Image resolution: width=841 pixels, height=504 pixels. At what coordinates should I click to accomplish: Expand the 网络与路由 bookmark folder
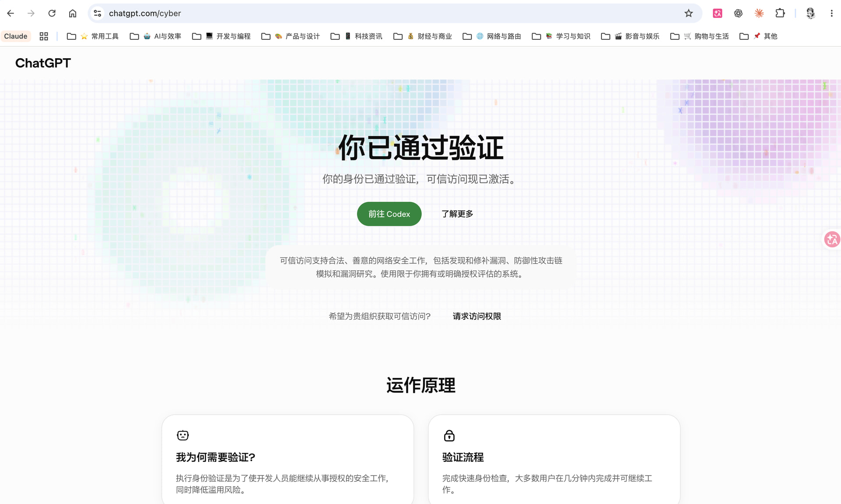(492, 36)
